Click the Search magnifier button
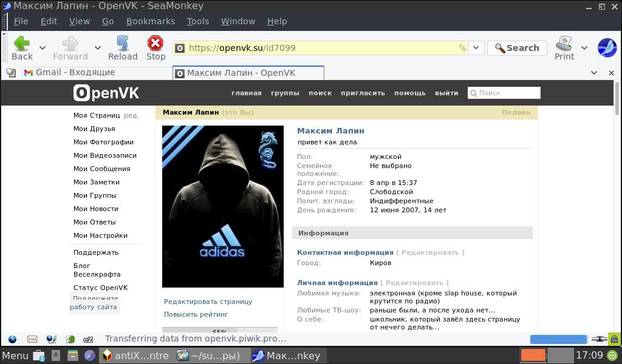 (517, 48)
